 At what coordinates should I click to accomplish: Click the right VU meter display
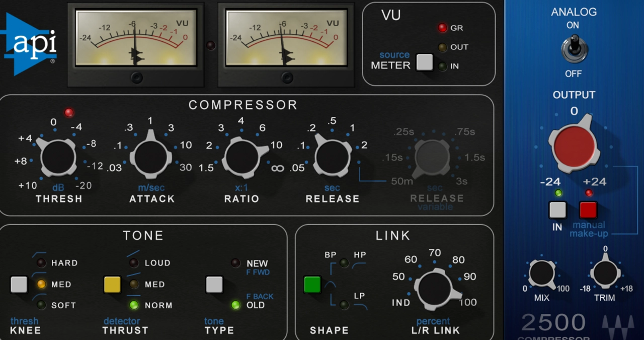[x=286, y=38]
